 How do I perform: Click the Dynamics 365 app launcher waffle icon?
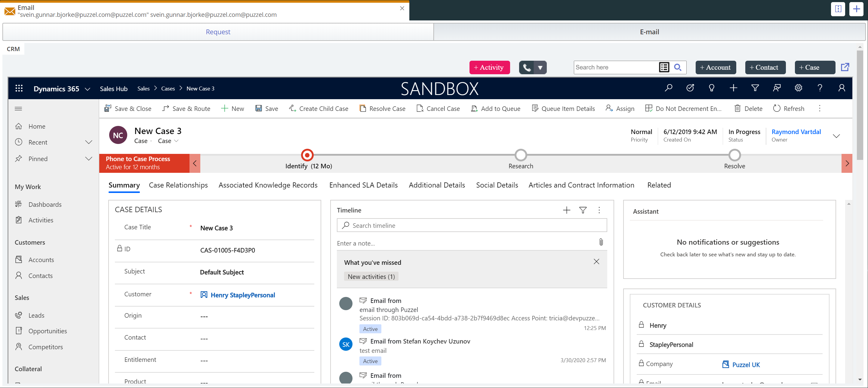(19, 89)
